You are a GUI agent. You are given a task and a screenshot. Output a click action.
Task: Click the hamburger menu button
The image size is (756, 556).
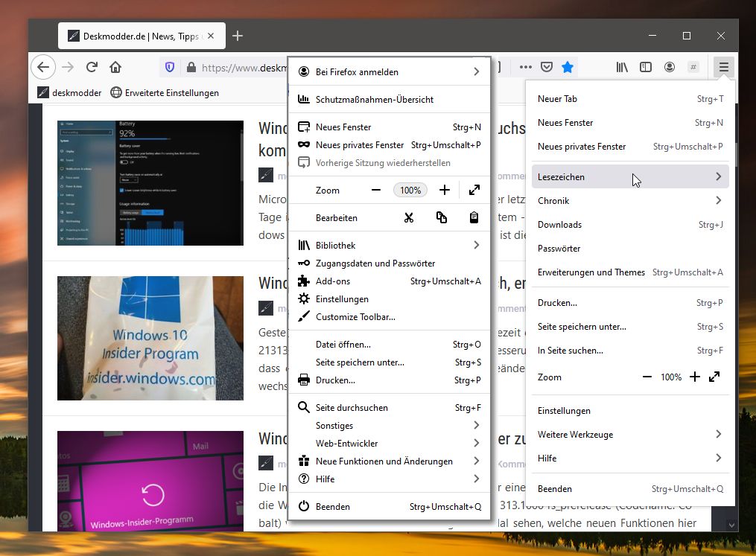coord(724,67)
